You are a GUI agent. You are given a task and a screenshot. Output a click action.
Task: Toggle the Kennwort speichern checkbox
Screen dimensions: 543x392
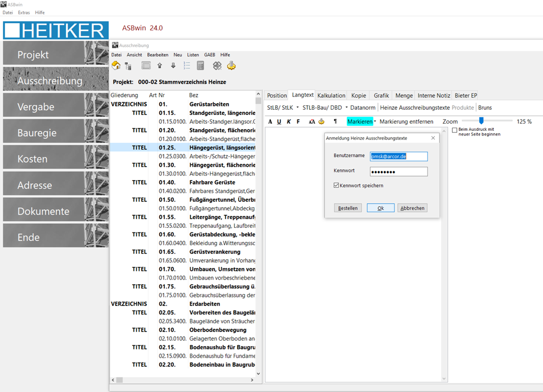point(336,185)
